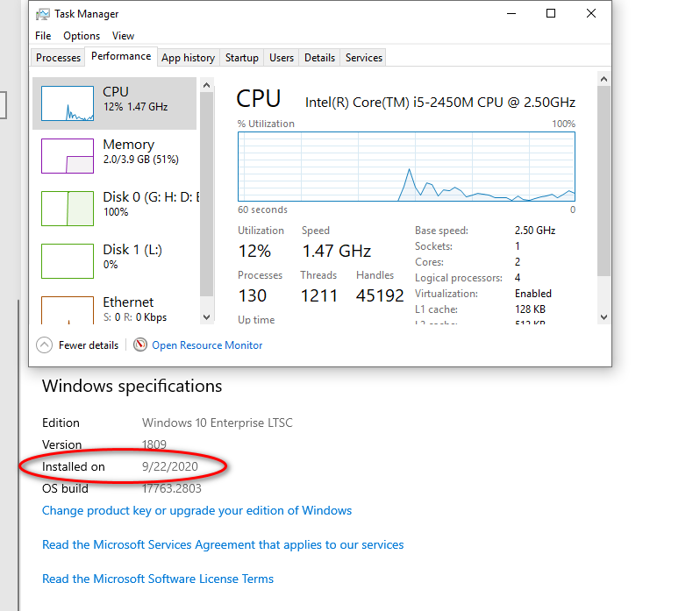Viewport: 700px width, 611px height.
Task: Click the Virtualization Enabled value
Action: [x=533, y=294]
